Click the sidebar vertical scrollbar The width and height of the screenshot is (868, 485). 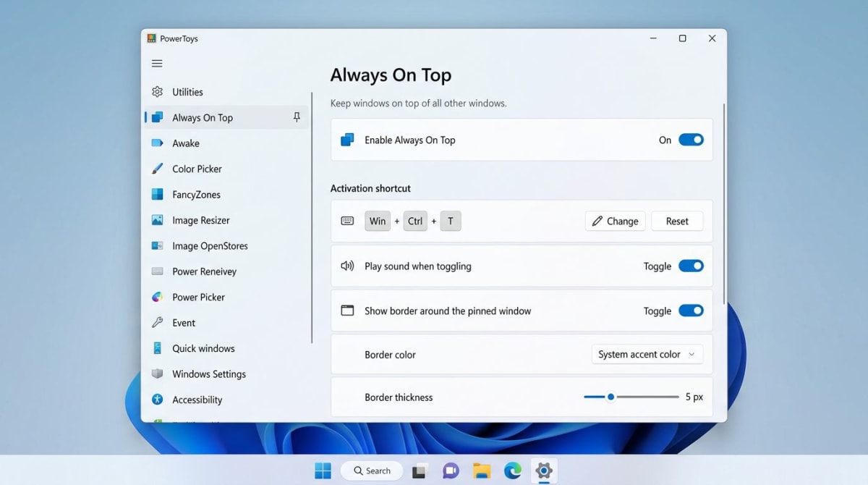point(312,217)
